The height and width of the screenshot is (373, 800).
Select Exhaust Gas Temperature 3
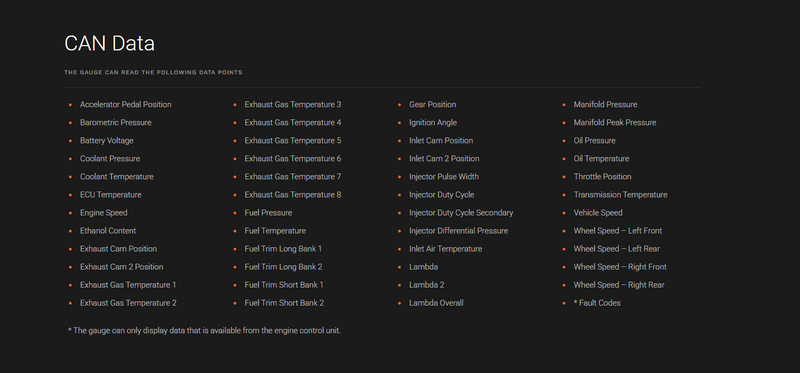[x=293, y=105]
